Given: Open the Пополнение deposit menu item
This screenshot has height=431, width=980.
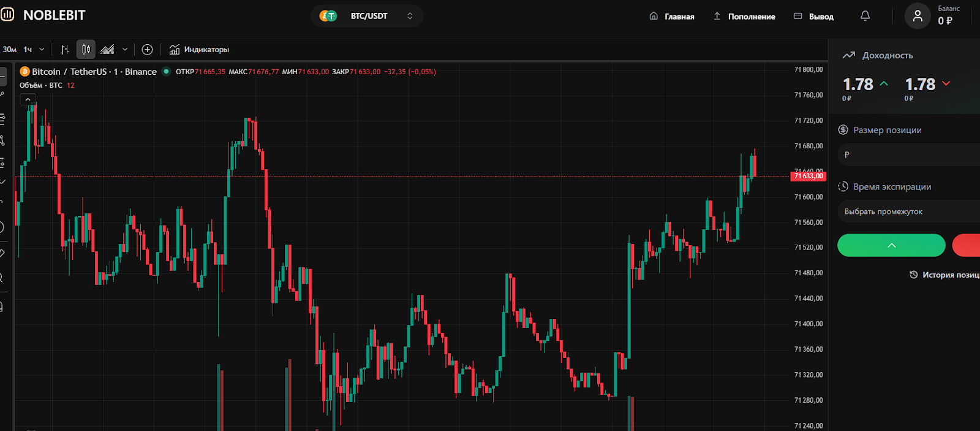Looking at the screenshot, I should [744, 17].
